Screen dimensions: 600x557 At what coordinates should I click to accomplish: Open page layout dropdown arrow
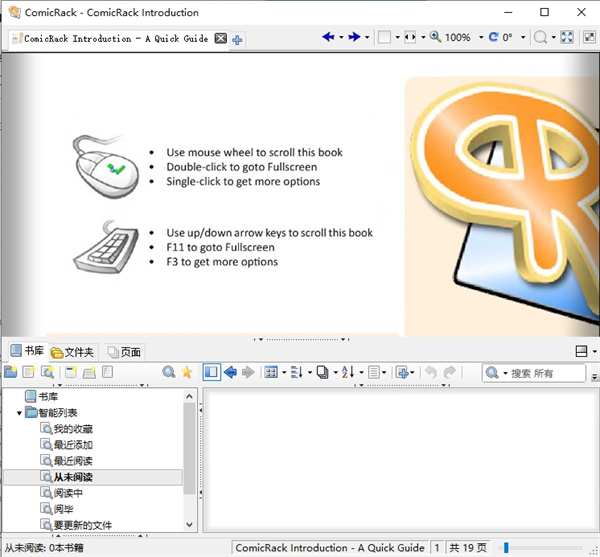tap(398, 37)
